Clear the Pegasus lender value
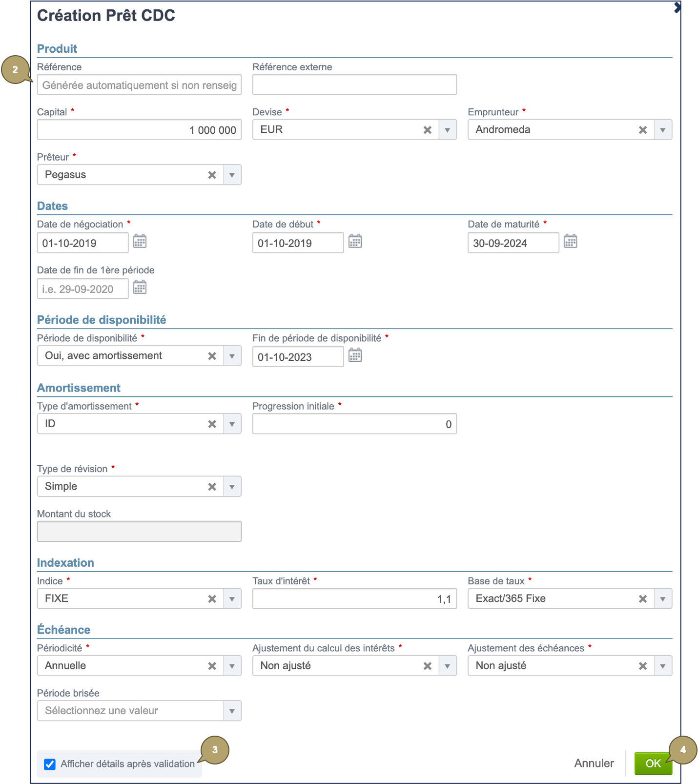 click(x=212, y=175)
